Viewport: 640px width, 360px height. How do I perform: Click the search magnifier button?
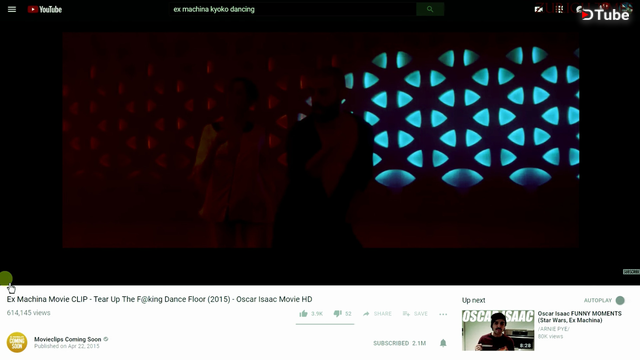point(430,9)
